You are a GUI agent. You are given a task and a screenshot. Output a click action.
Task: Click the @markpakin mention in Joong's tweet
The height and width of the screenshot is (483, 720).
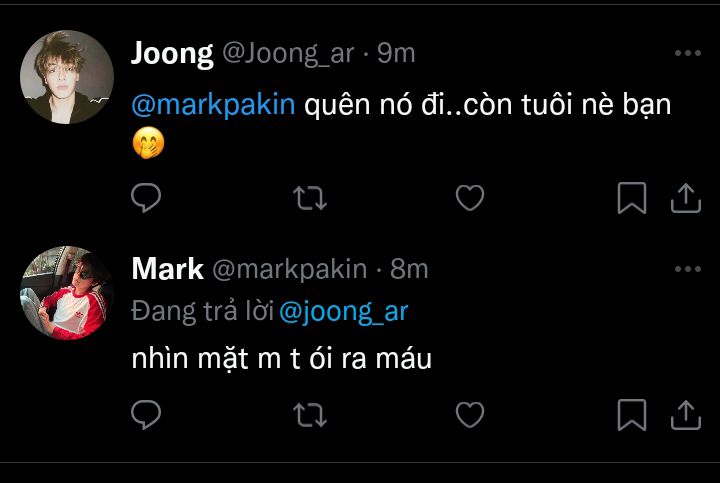213,106
